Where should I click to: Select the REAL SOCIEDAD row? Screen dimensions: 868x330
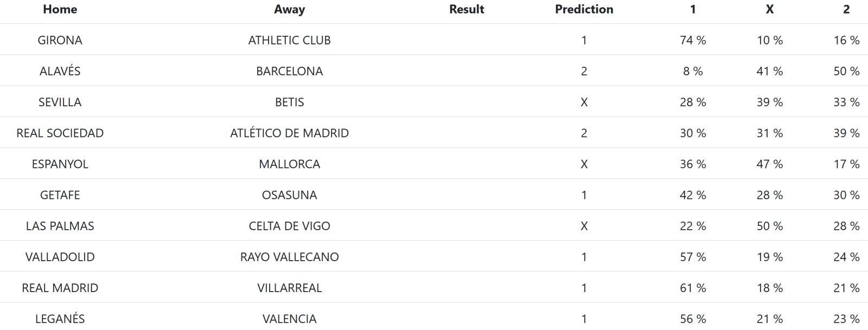click(60, 133)
